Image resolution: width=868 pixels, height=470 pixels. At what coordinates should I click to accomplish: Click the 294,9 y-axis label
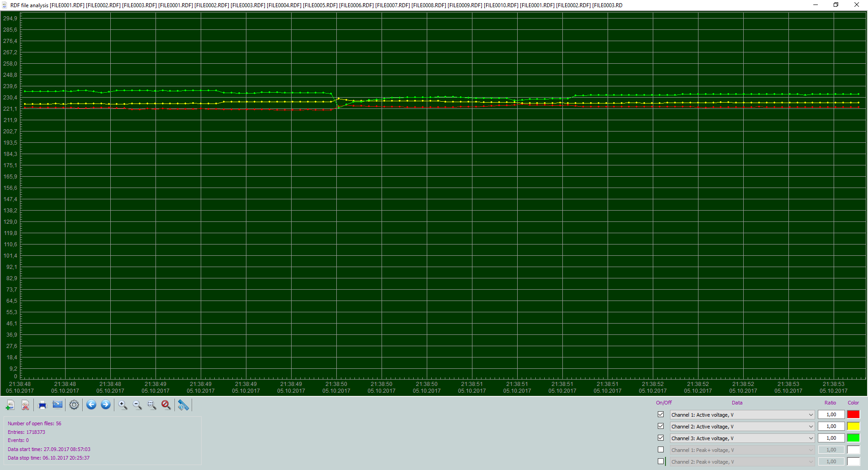(10, 19)
